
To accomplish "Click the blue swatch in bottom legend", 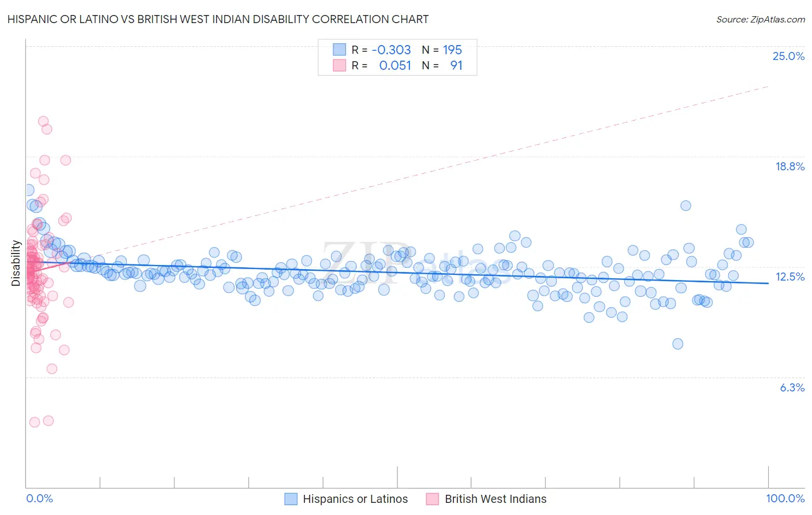I will click(291, 499).
